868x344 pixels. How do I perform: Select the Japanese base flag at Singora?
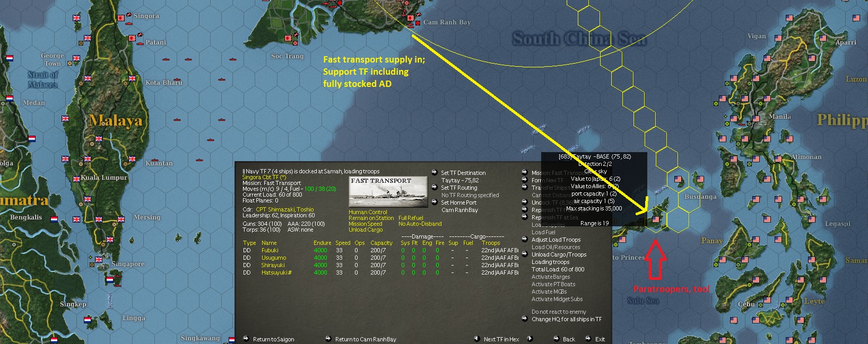121,17
